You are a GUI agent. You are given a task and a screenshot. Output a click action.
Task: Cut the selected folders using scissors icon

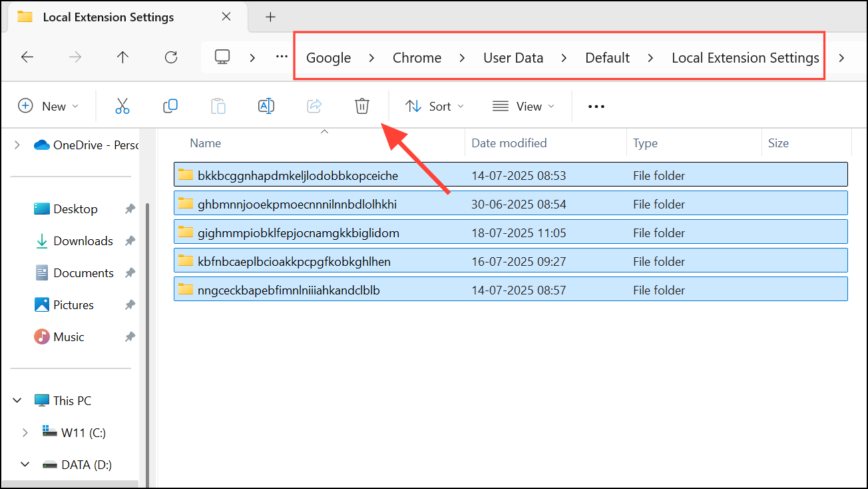(x=122, y=106)
